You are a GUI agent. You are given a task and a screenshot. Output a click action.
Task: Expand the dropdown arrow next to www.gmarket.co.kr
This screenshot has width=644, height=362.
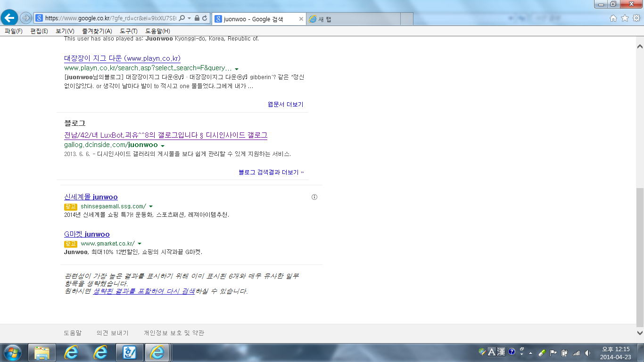click(140, 244)
